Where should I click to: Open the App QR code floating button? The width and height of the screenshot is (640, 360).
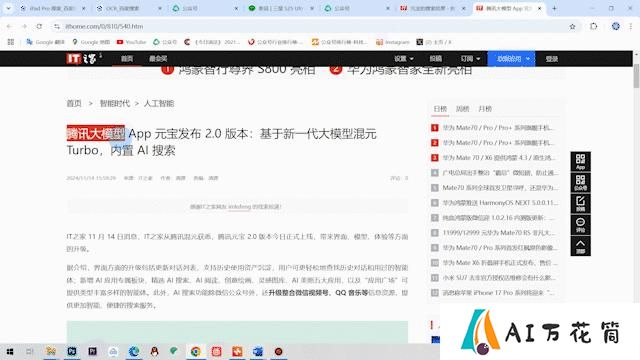tap(580, 162)
